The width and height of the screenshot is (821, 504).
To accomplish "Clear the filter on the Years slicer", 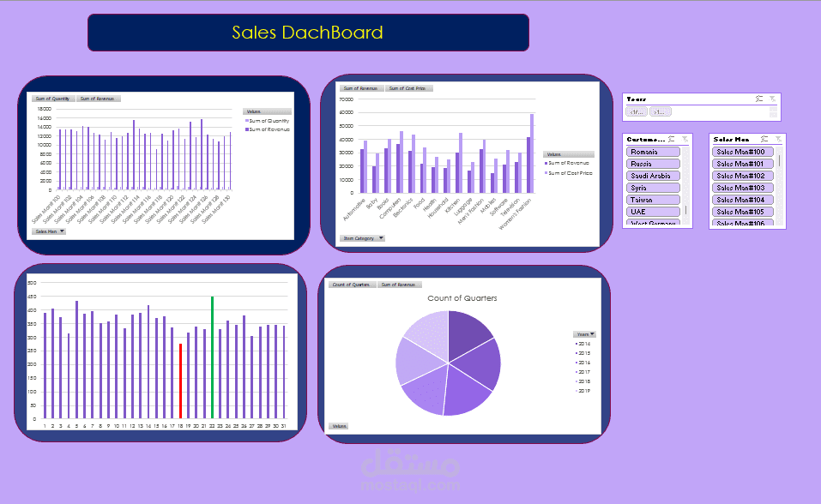I will pos(771,98).
